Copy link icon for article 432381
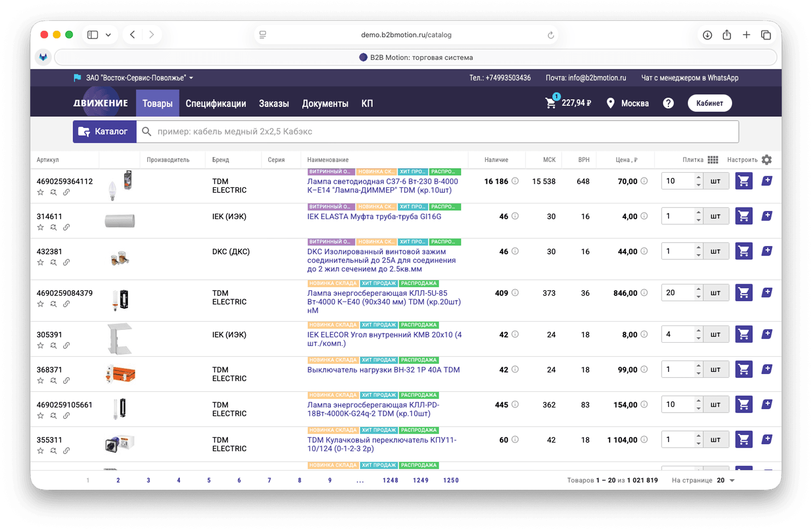Viewport: 812px width, 530px height. (x=66, y=262)
